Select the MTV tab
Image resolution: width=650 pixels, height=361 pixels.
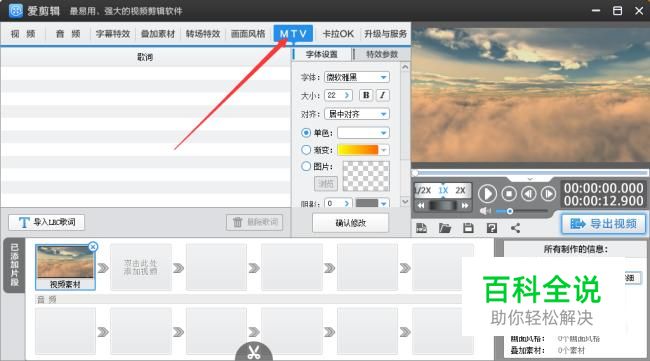(x=293, y=34)
